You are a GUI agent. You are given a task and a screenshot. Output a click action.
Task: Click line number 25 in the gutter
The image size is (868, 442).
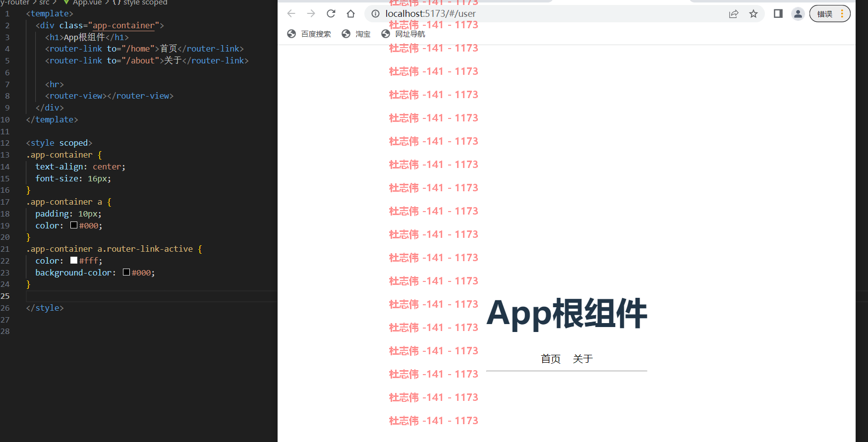(x=5, y=296)
